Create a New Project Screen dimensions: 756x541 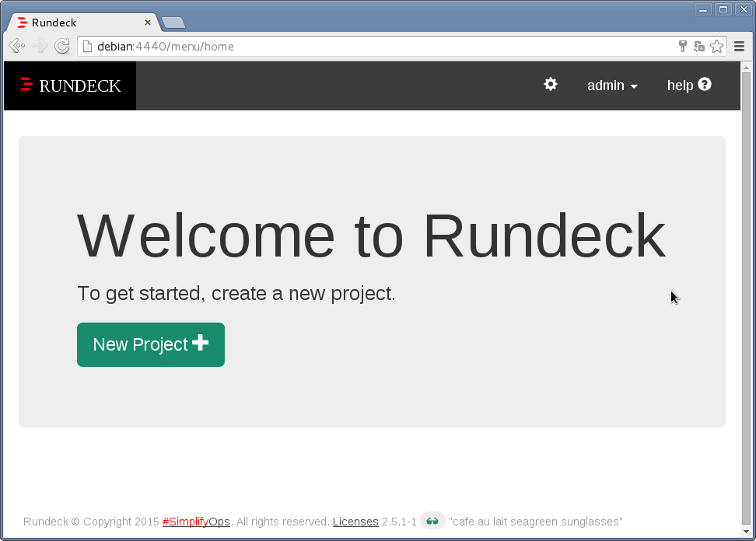(x=151, y=344)
